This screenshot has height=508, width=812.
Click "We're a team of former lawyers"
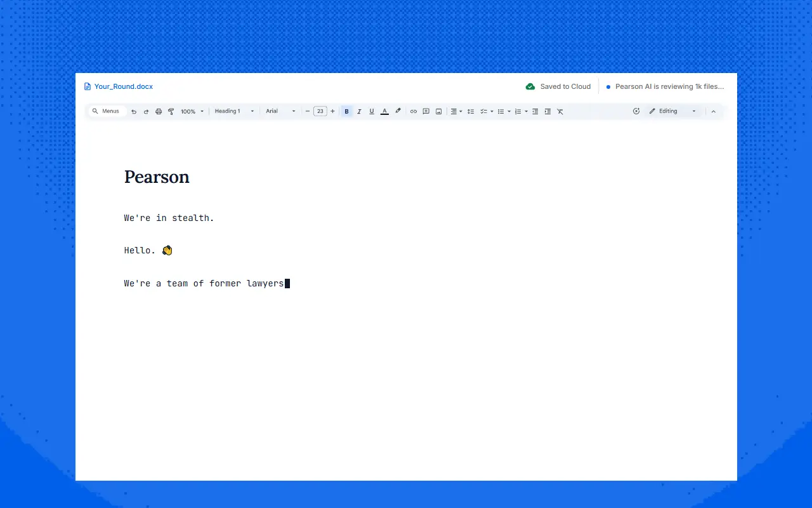[x=204, y=283]
